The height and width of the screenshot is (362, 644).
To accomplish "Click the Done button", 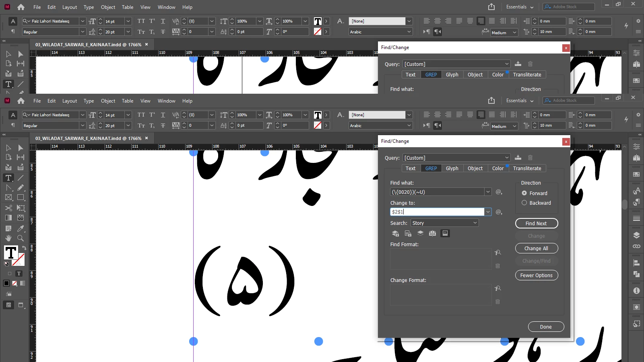I will 546,327.
